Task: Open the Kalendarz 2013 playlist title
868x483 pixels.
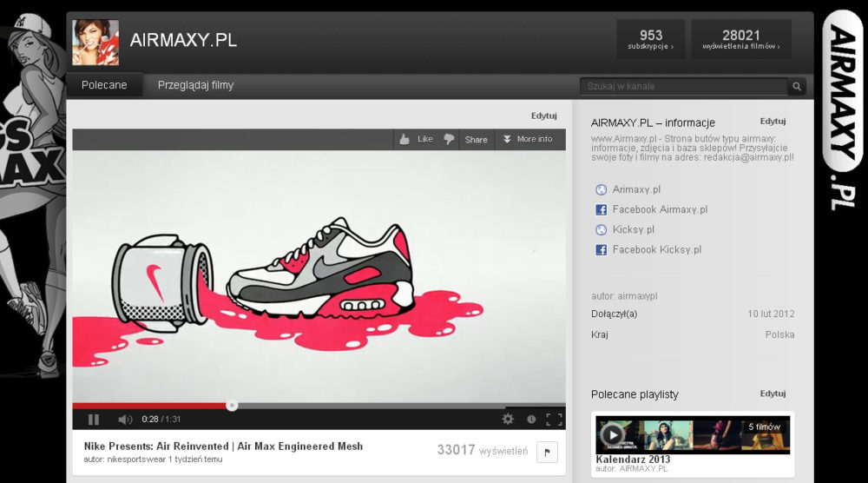Action: [x=633, y=460]
